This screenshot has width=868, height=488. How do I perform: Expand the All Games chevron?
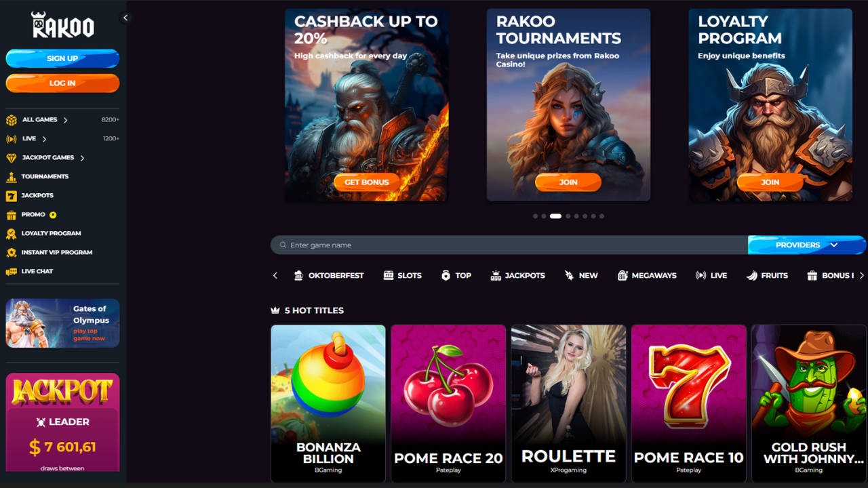coord(66,120)
